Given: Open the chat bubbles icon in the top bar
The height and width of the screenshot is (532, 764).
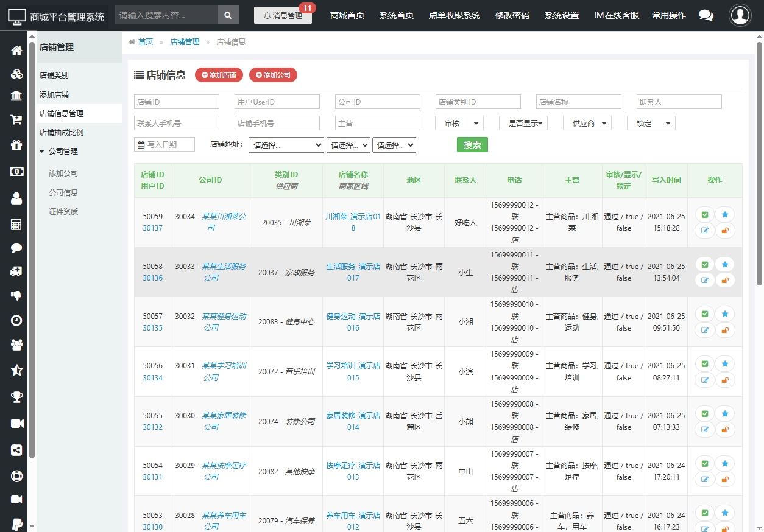Looking at the screenshot, I should coord(706,16).
